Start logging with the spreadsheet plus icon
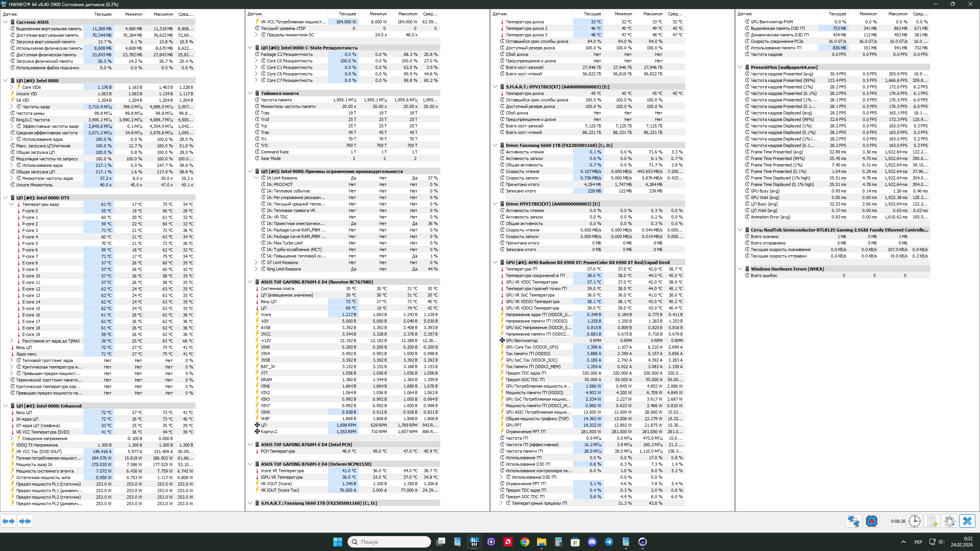The height and width of the screenshot is (551, 980). (x=932, y=521)
